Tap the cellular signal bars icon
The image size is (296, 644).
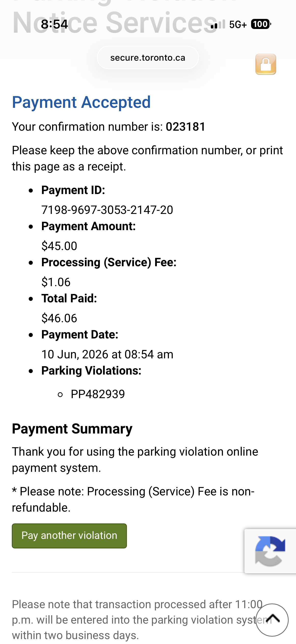218,24
